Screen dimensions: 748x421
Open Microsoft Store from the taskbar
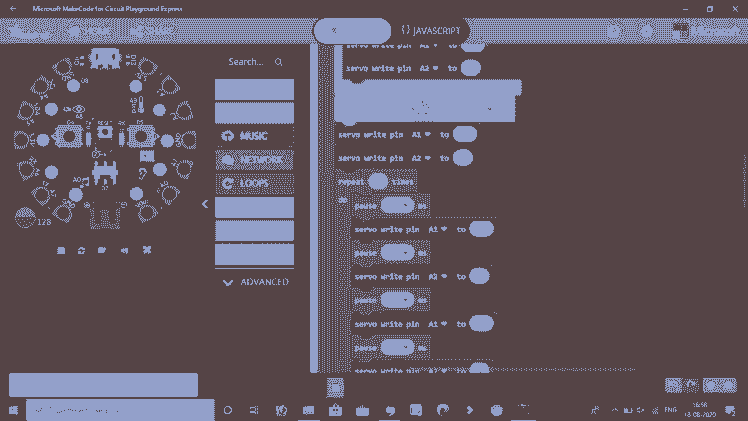pos(335,410)
